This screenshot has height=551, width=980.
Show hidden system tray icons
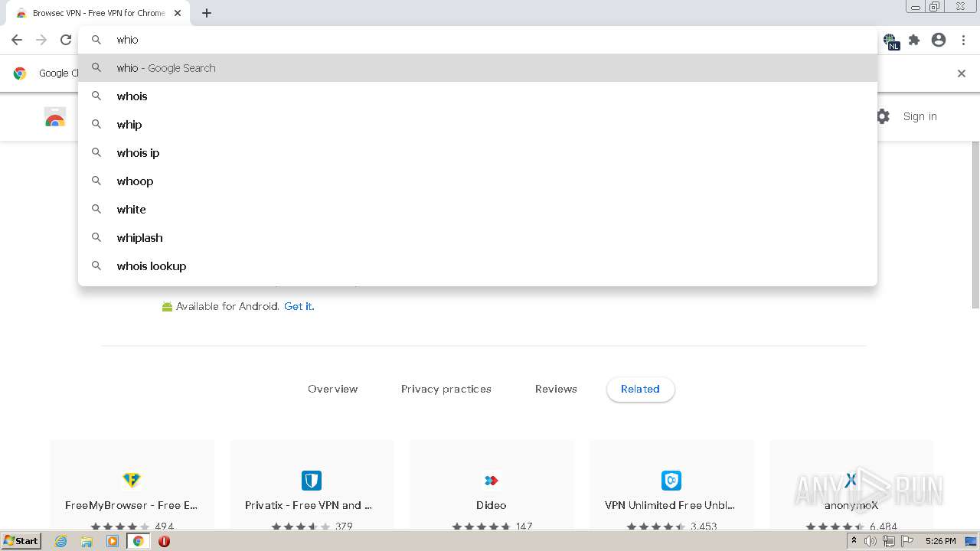click(x=854, y=541)
